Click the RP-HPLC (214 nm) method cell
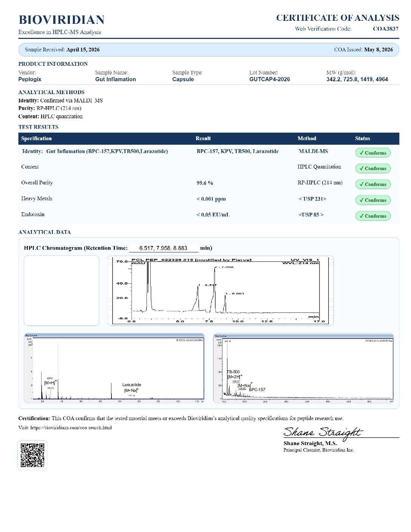 coord(320,182)
